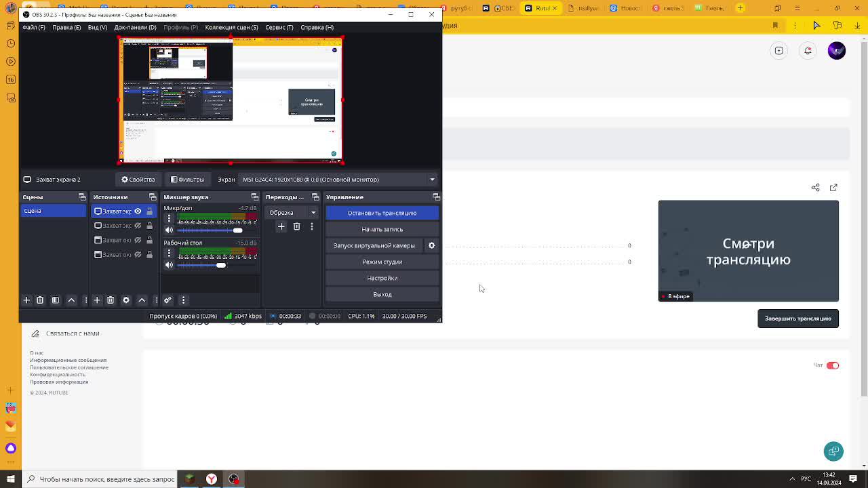Show first Захват окна source hidden-eye icon

click(x=138, y=240)
